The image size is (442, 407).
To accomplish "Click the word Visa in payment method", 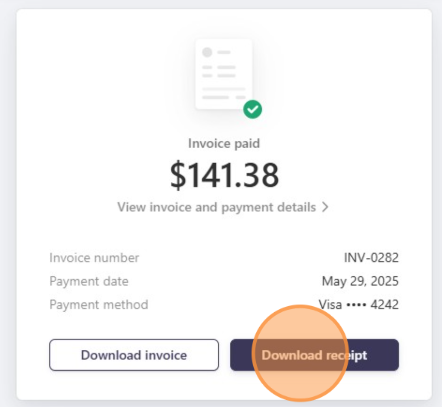I will pyautogui.click(x=330, y=305).
